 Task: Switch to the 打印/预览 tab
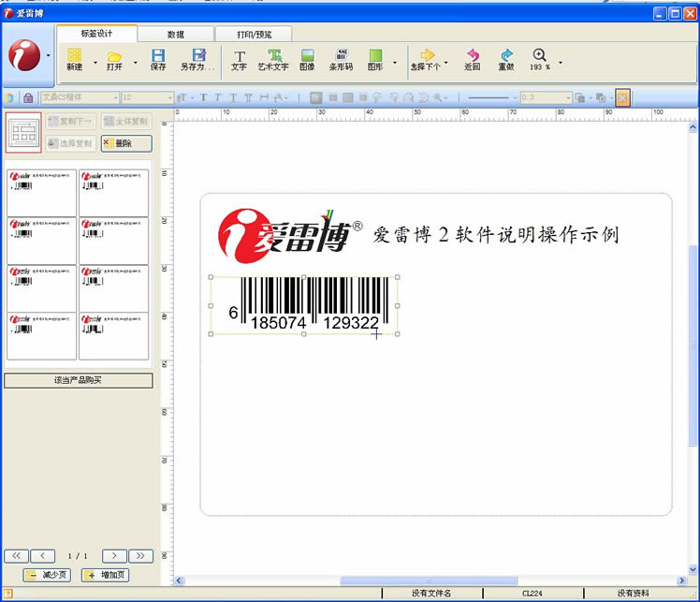pos(254,35)
